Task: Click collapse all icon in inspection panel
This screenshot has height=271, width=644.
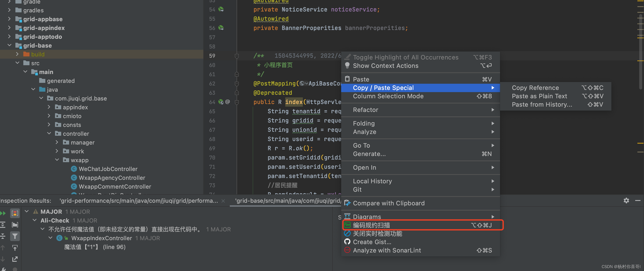Action: (3, 236)
